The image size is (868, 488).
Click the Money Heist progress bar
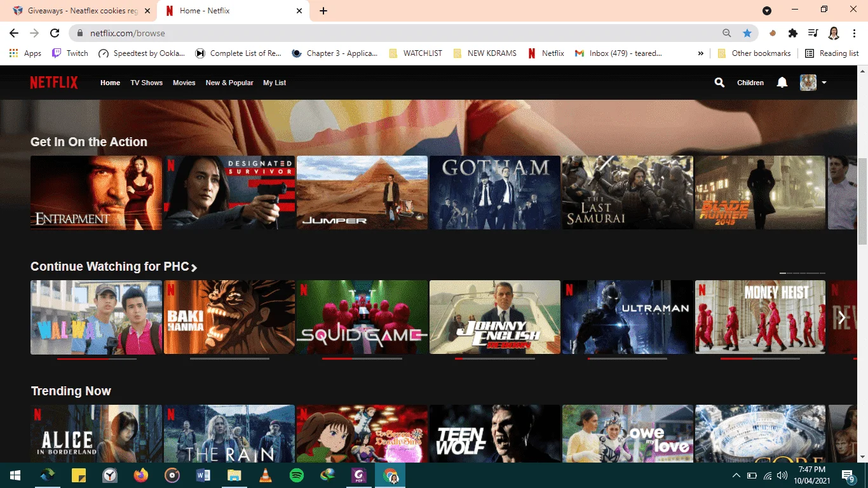pyautogui.click(x=760, y=359)
